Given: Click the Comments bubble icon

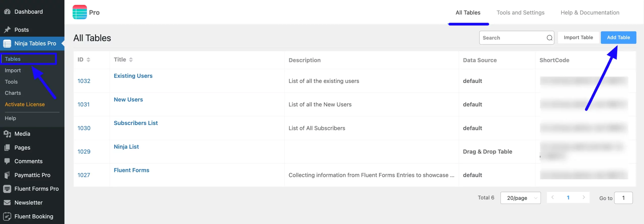Looking at the screenshot, I should click(x=7, y=161).
